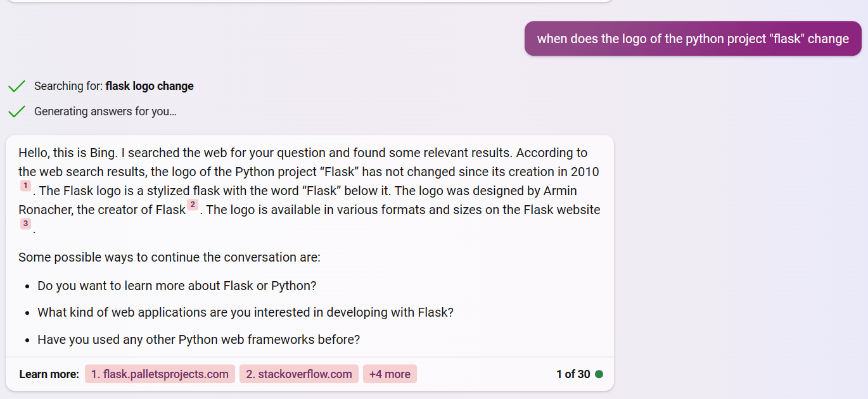Click the green checkmark beside 'Searching for'
The width and height of the screenshot is (868, 399).
pos(16,86)
